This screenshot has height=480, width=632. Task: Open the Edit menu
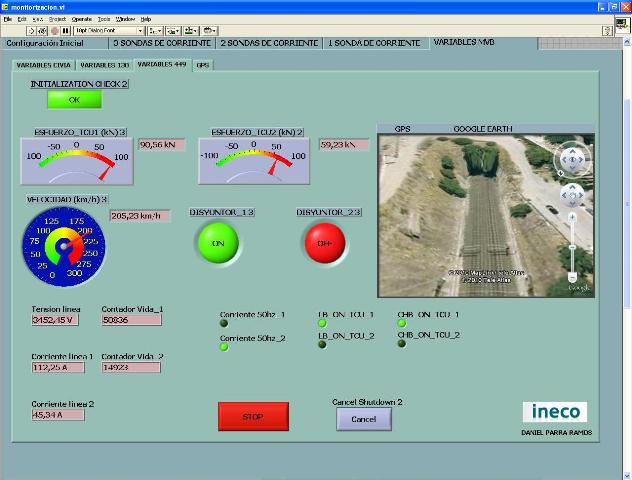pos(22,19)
